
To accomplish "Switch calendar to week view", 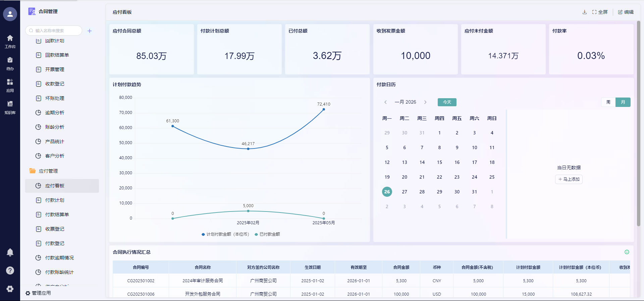I will coord(608,102).
